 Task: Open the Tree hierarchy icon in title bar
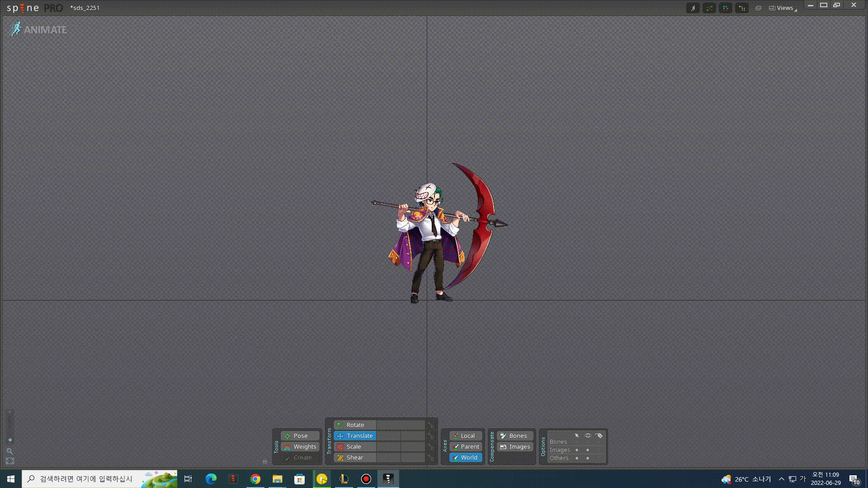(742, 8)
